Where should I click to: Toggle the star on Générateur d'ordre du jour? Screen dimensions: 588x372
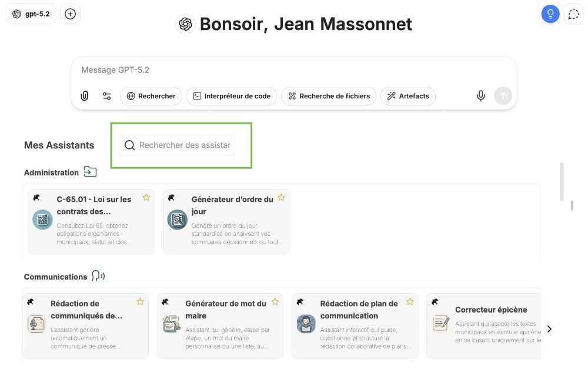281,198
